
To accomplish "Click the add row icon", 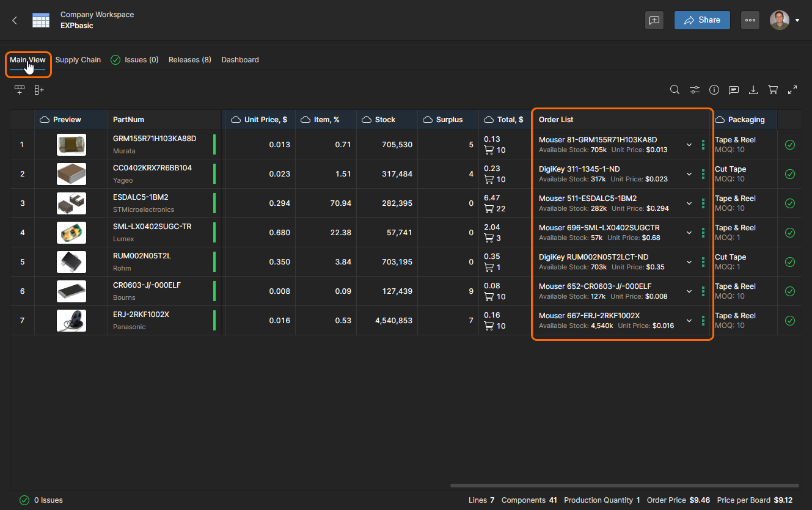I will (x=20, y=90).
